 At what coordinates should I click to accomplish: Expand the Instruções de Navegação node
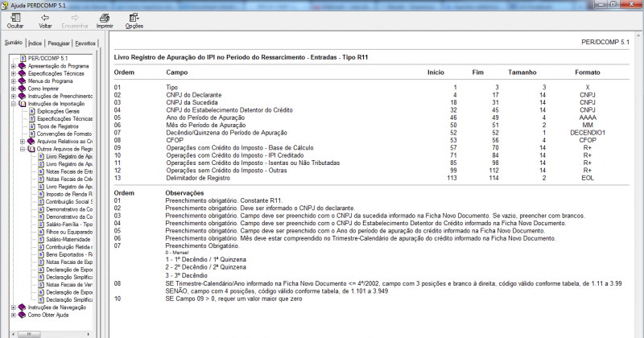(x=14, y=307)
